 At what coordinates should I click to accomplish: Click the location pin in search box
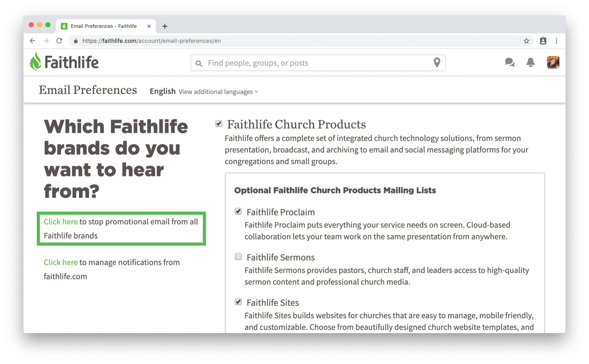(x=437, y=63)
